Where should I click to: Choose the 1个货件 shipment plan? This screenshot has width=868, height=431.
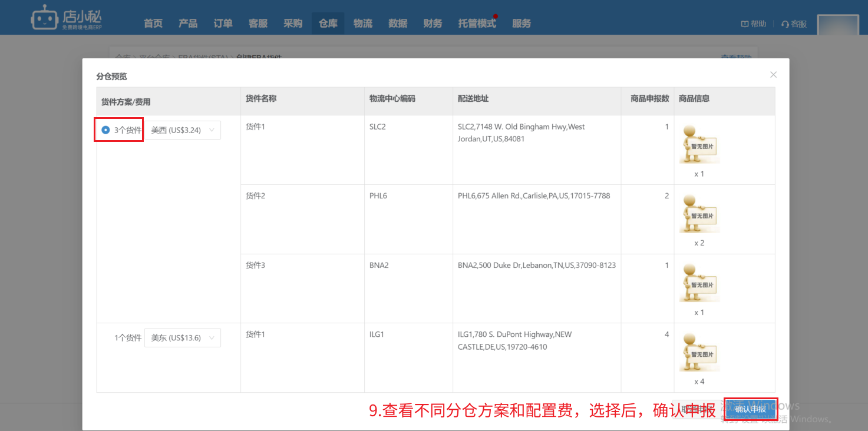[x=128, y=338]
